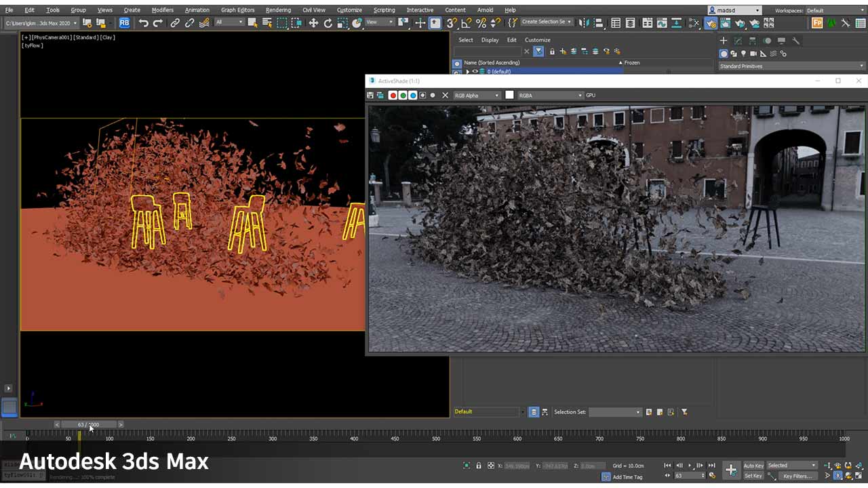Screen dimensions: 868x488
Task: Toggle visibility eye of layer 0 (default)
Action: pyautogui.click(x=475, y=71)
